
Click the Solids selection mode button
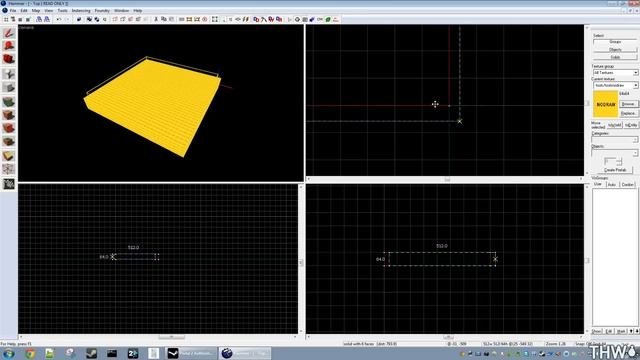pos(615,57)
